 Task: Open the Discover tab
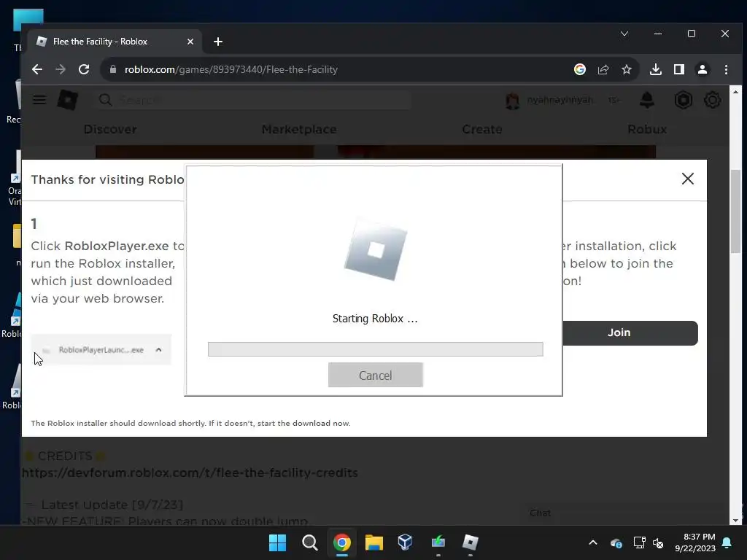(110, 130)
